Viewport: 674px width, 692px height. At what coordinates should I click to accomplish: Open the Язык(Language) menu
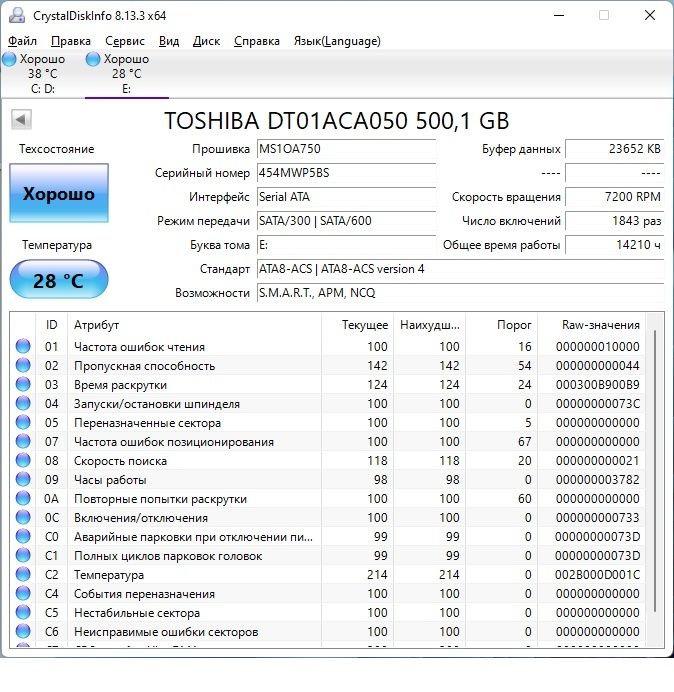coord(337,41)
